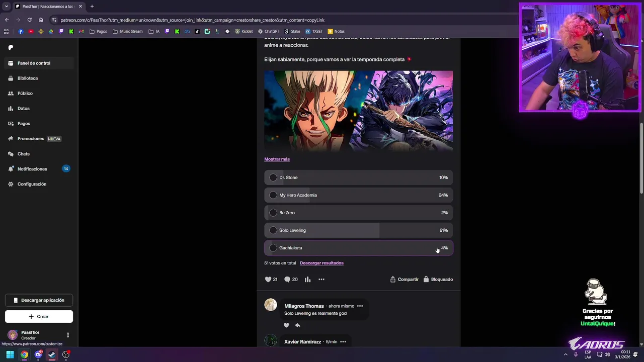Open Panel de control in sidebar

click(x=39, y=63)
